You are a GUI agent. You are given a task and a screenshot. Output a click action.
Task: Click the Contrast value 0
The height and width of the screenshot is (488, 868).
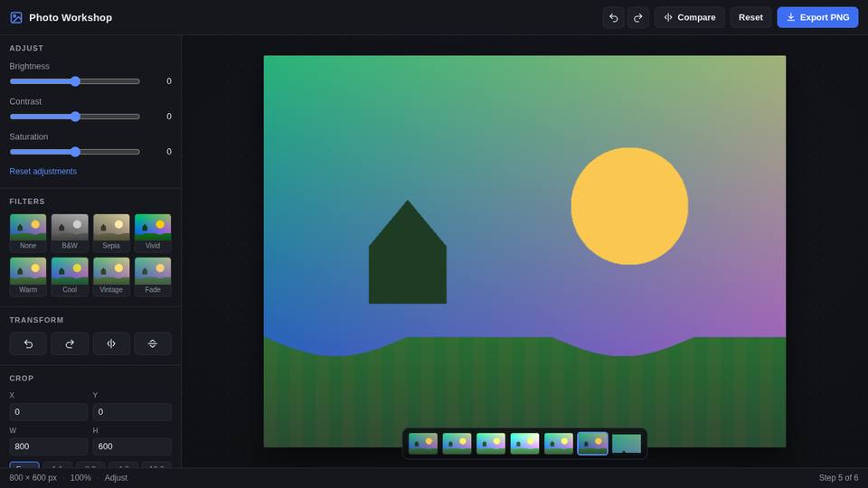(x=169, y=117)
